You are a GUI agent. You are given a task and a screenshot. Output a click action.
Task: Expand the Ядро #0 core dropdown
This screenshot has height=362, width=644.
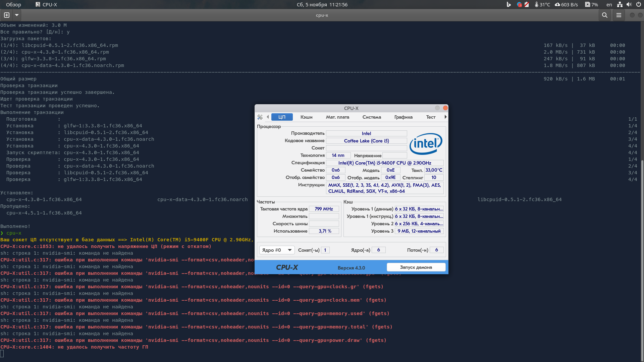tap(277, 250)
